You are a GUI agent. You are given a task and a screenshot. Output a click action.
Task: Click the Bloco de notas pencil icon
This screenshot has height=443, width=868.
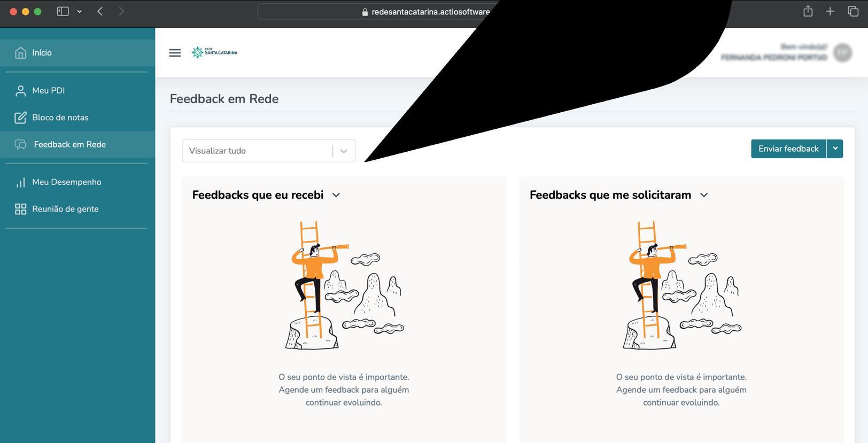[20, 118]
